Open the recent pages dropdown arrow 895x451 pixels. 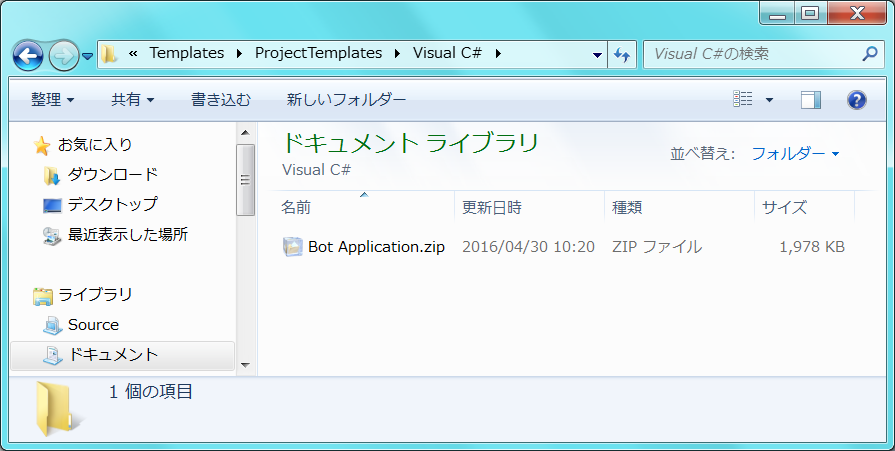pos(87,56)
